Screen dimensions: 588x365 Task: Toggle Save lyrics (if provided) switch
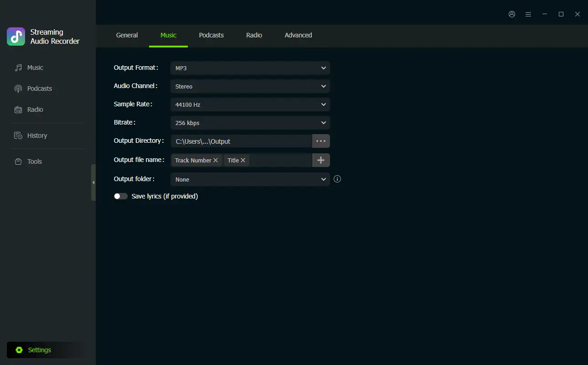point(121,196)
